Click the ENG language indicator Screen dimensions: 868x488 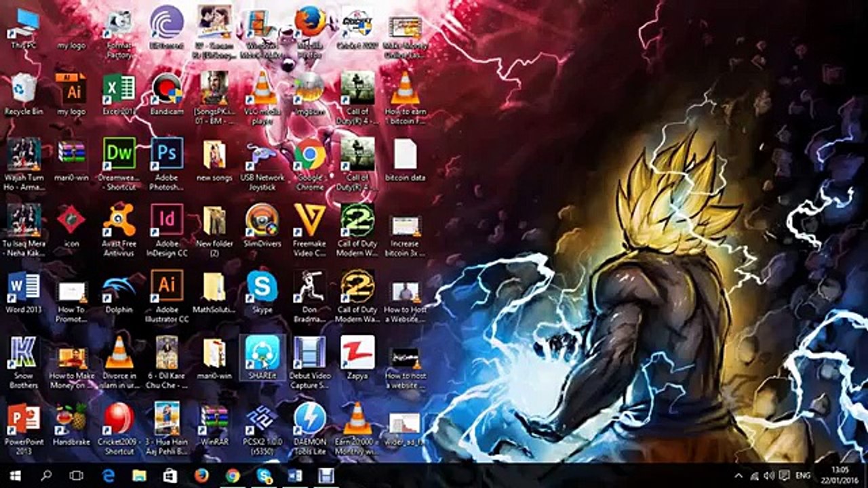(x=804, y=476)
